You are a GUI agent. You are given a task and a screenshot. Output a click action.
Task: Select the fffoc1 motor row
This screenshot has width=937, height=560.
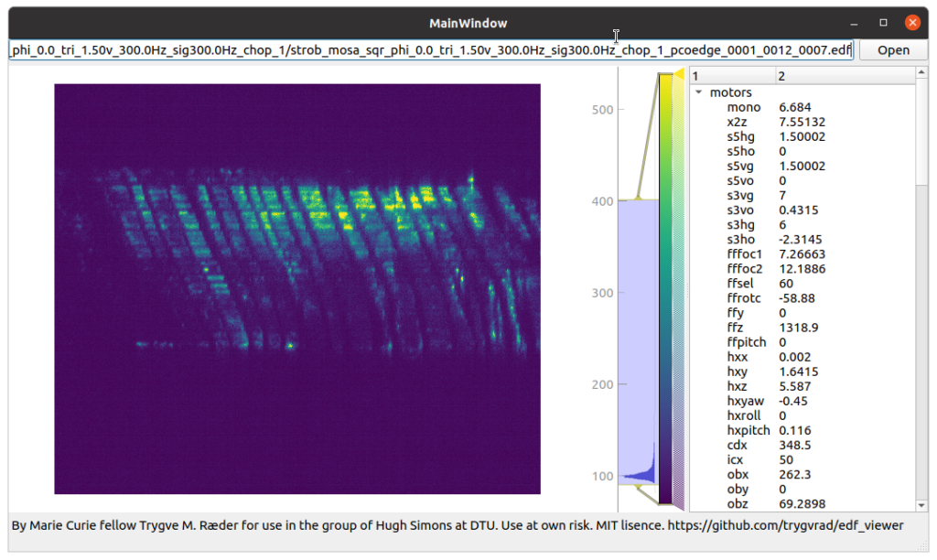click(x=744, y=253)
